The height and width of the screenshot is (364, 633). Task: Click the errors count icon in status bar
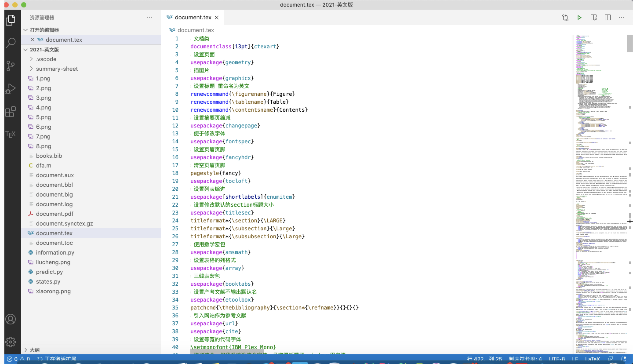point(12,359)
